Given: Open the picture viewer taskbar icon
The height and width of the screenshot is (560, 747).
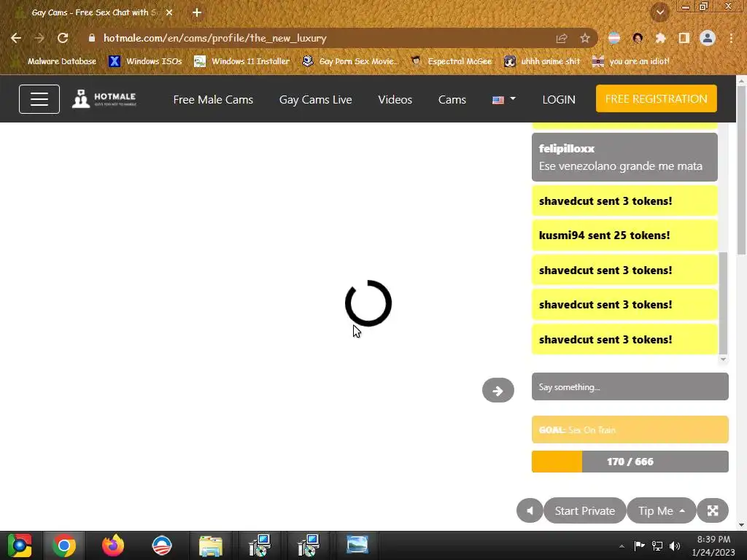Looking at the screenshot, I should point(357,545).
